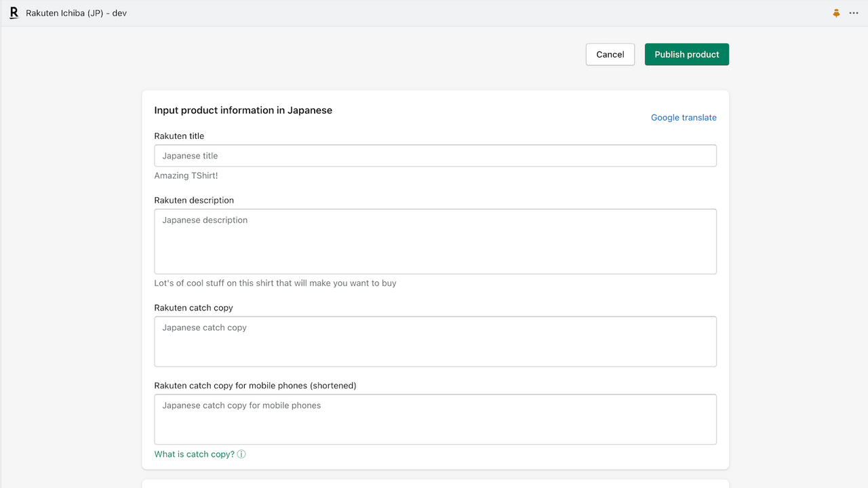Click the 'Amazing TShirt!' helper text
The height and width of the screenshot is (488, 868).
pyautogui.click(x=186, y=176)
